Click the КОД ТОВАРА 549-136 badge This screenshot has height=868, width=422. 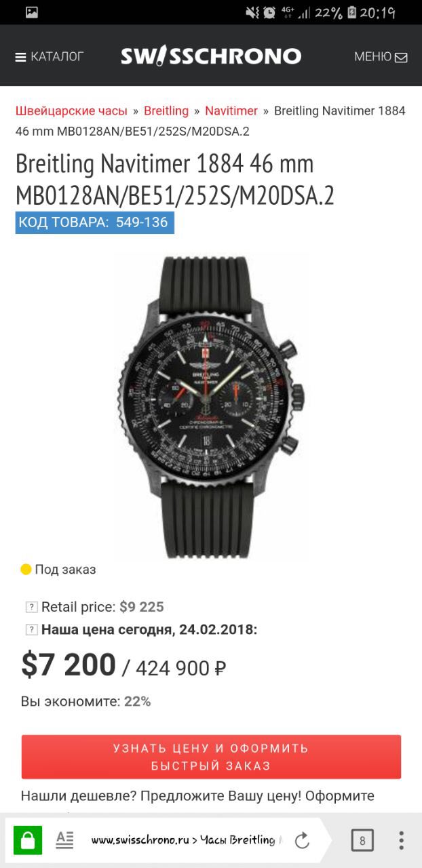(95, 222)
